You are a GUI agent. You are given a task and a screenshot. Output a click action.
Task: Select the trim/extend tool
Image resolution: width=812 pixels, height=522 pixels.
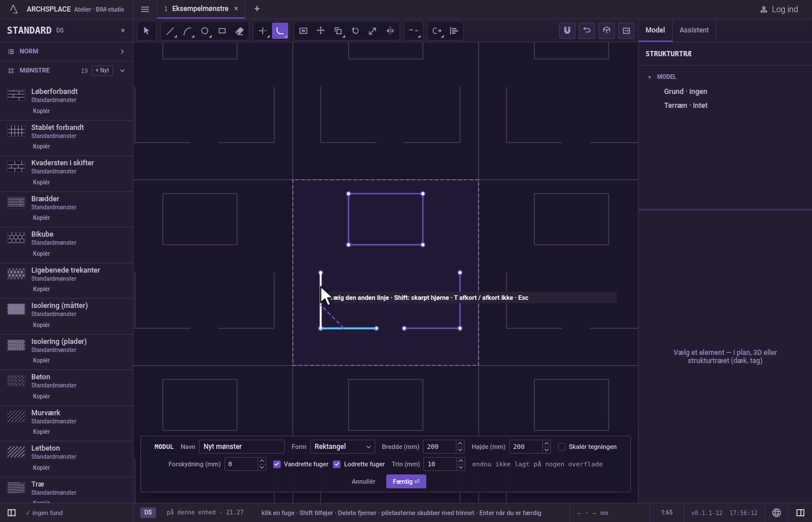pyautogui.click(x=263, y=31)
